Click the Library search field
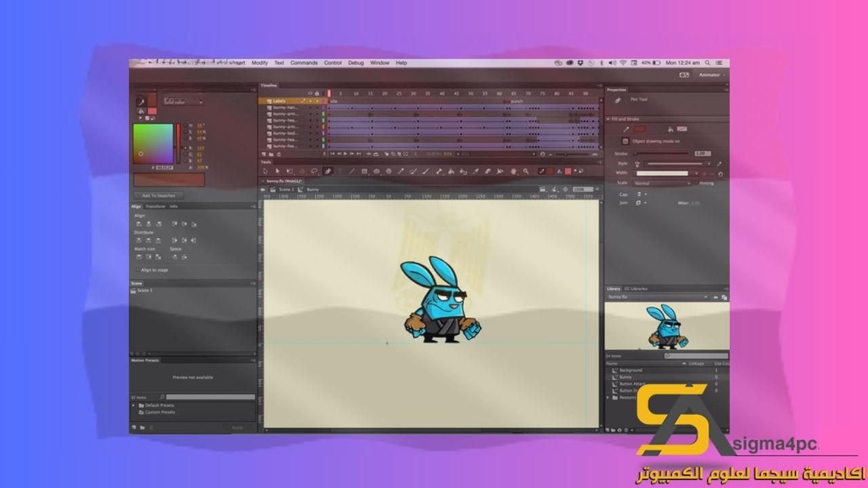The width and height of the screenshot is (868, 488). tap(696, 356)
